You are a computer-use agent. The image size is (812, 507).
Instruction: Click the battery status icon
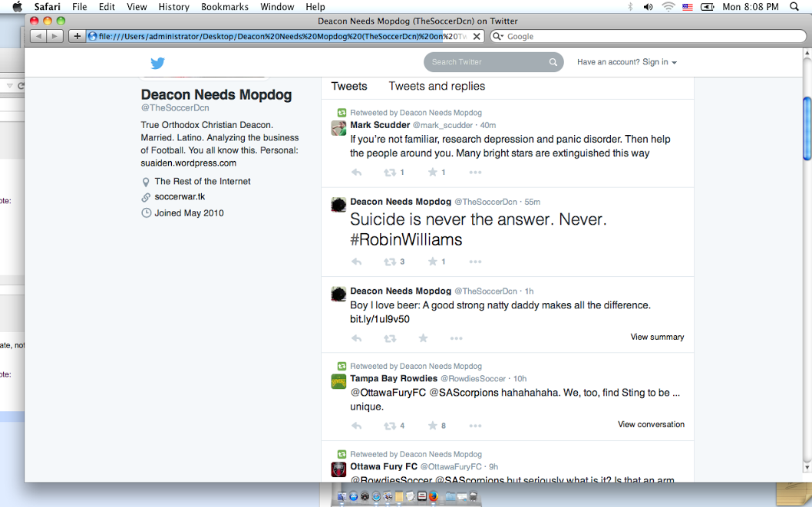[707, 7]
